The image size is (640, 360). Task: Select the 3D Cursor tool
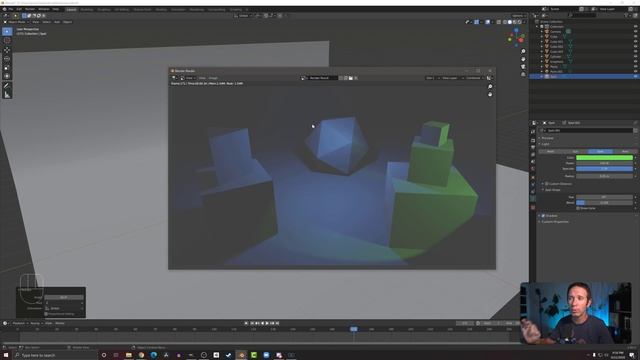click(x=7, y=40)
